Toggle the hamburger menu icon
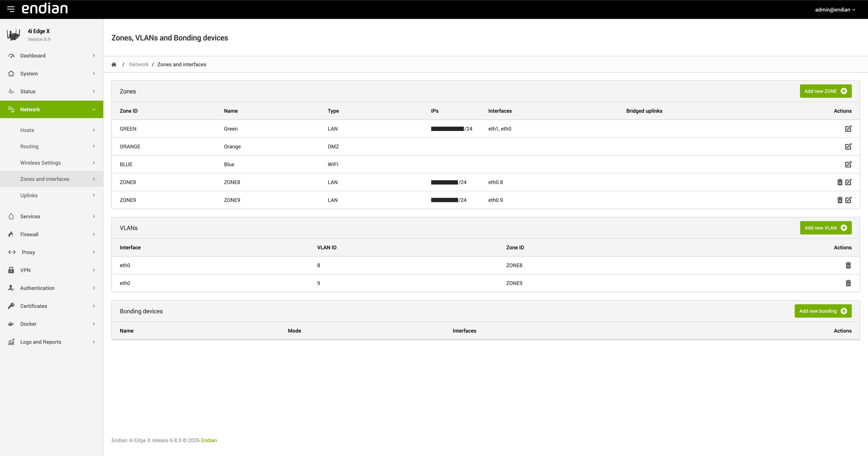The width and height of the screenshot is (868, 456). (11, 9)
